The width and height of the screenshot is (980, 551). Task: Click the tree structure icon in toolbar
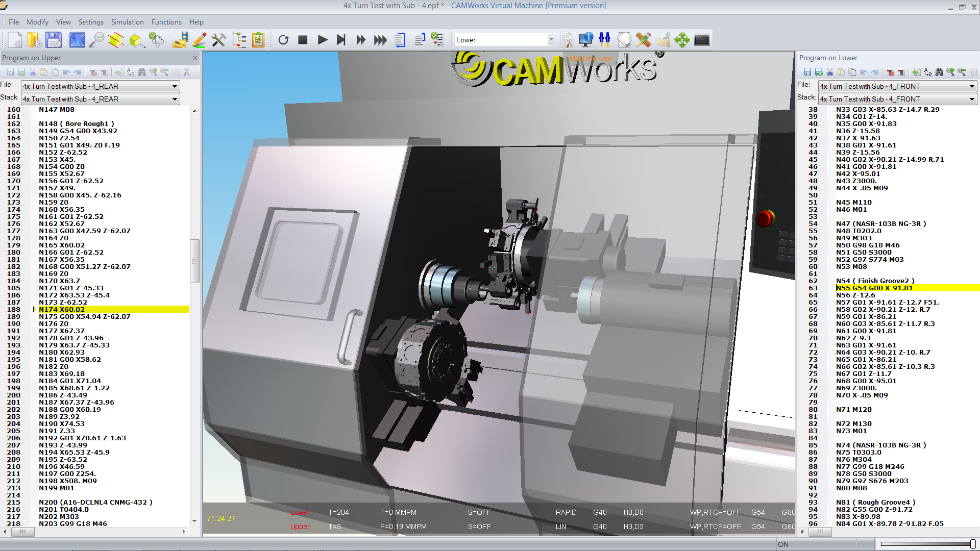click(x=239, y=40)
